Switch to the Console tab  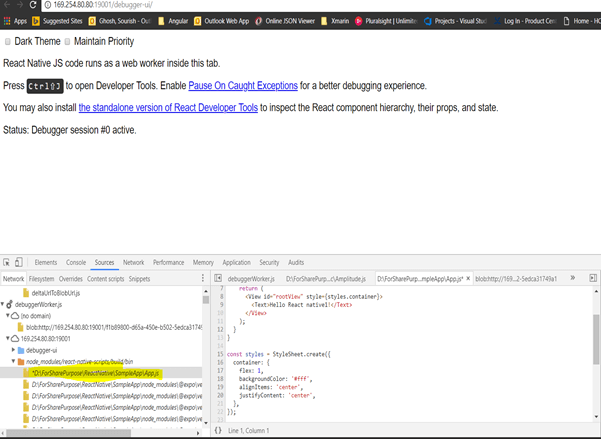click(x=76, y=262)
